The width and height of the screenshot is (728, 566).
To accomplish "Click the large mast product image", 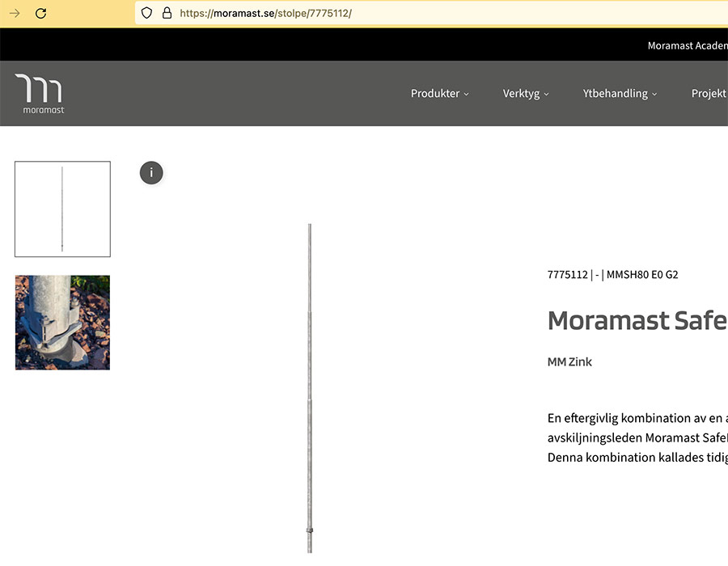I will coord(310,380).
